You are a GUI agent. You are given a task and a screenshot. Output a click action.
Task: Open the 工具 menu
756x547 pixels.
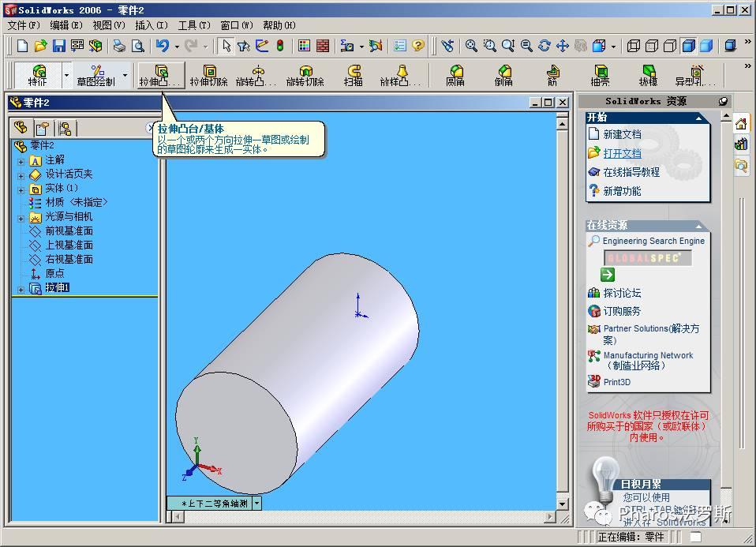pyautogui.click(x=193, y=25)
